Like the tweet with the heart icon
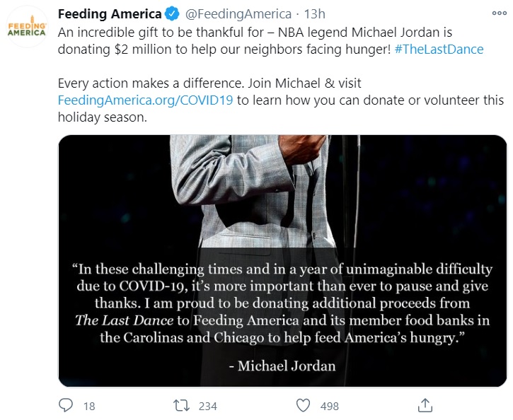 303,406
